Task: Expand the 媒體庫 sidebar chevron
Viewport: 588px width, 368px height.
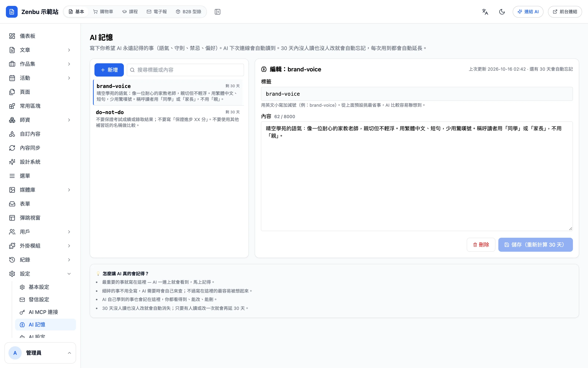Action: click(x=69, y=190)
